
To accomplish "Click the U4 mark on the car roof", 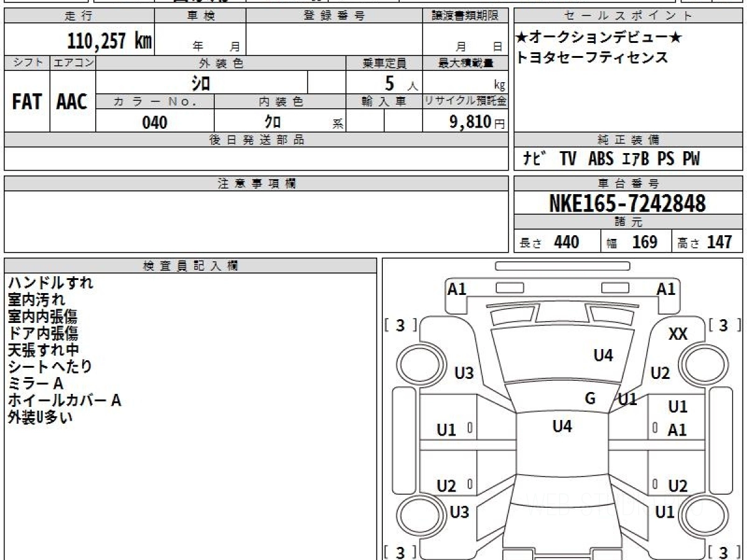I will pyautogui.click(x=562, y=426).
